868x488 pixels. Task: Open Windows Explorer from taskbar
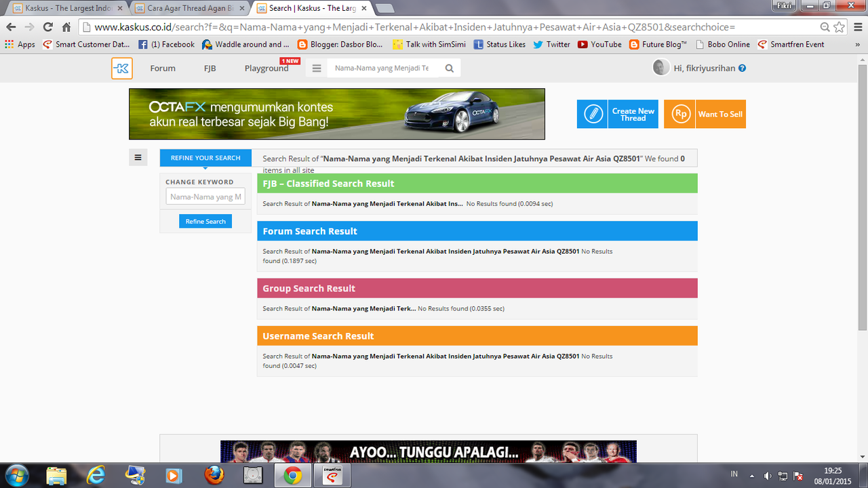click(57, 476)
